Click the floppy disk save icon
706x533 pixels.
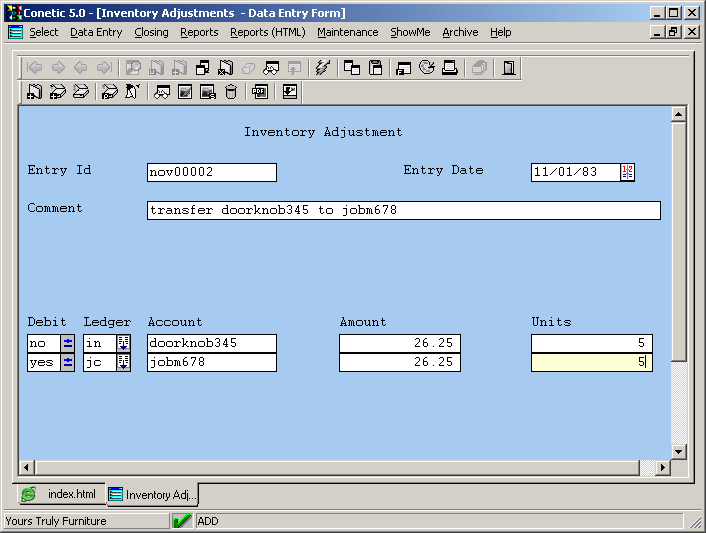(x=376, y=68)
